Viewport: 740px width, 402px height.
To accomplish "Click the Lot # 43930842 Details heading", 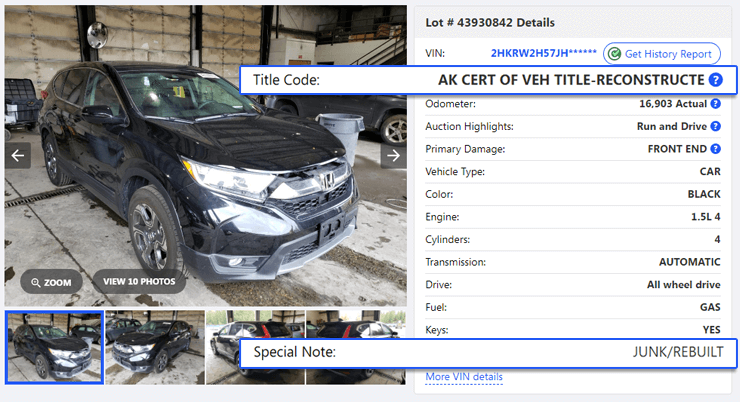I will [490, 22].
